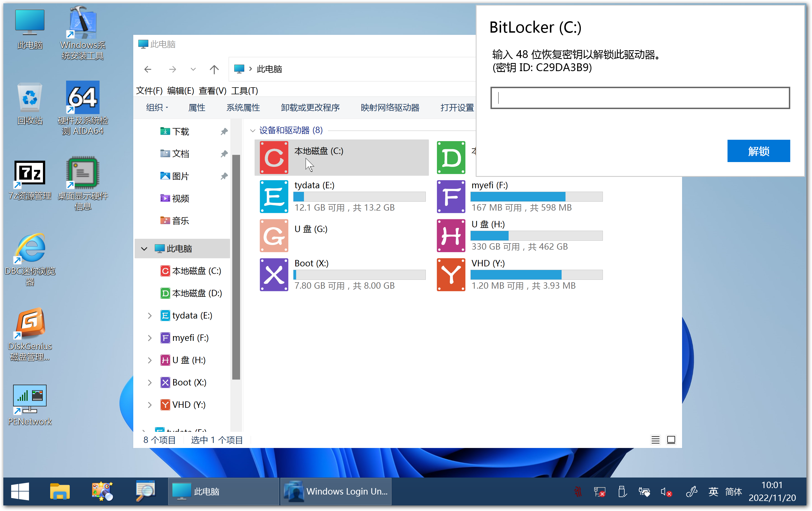Select the 桌面显示硬件信息 desktop shortcut

(83, 184)
